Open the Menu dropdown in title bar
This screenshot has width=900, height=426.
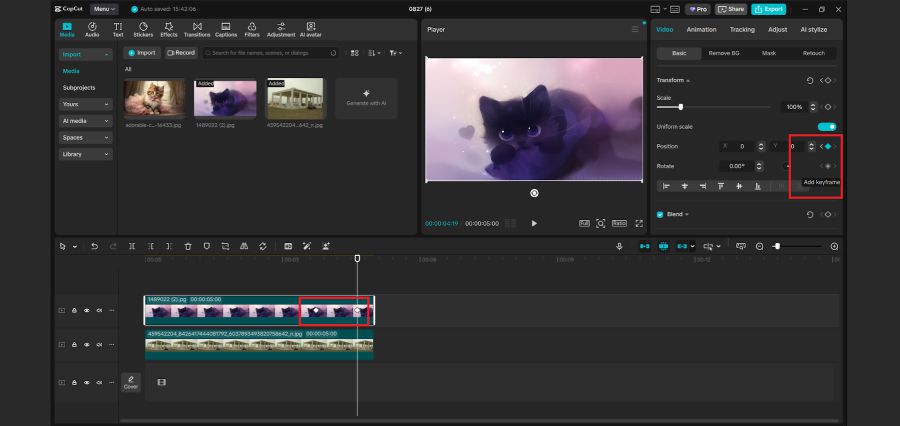[104, 8]
